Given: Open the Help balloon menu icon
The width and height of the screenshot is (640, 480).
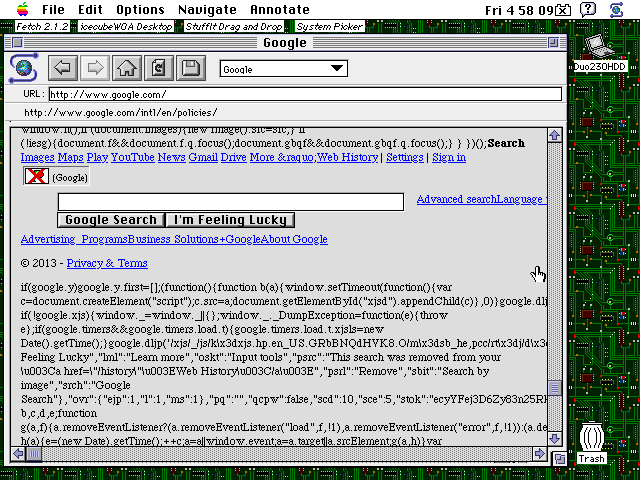Looking at the screenshot, I should pos(588,9).
